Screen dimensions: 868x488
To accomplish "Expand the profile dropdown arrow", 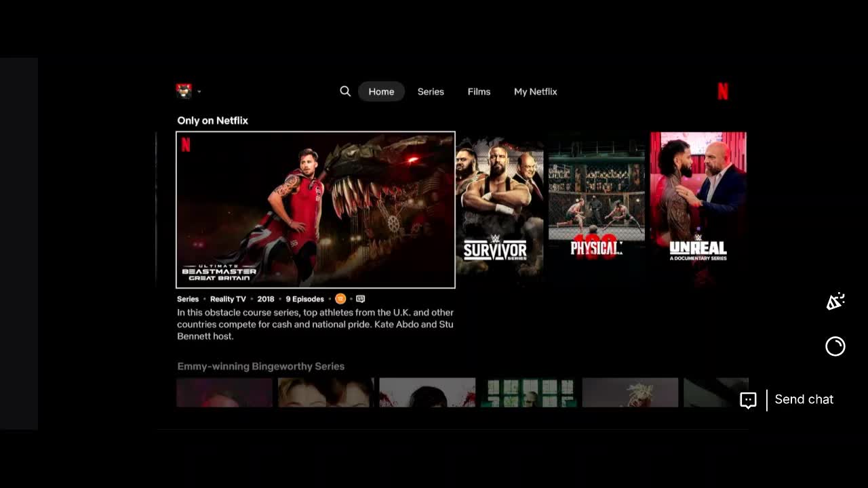I will pos(199,91).
